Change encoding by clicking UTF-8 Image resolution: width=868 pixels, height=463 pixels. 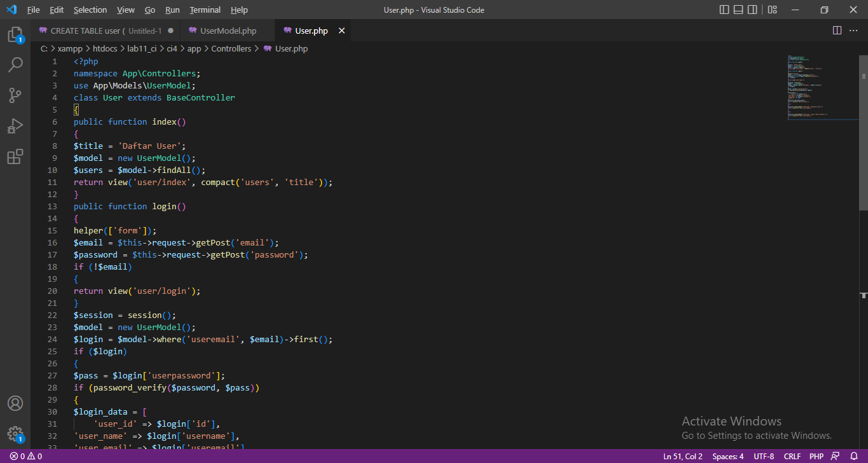763,456
